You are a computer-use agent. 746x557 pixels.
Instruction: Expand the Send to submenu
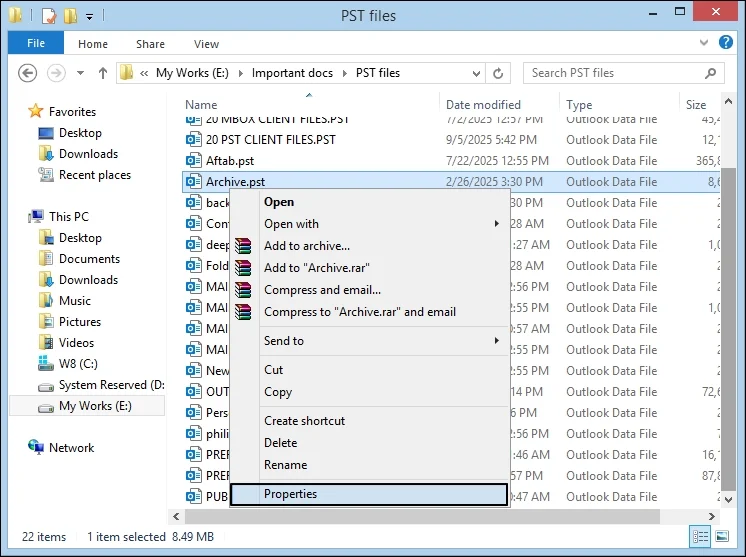[369, 341]
